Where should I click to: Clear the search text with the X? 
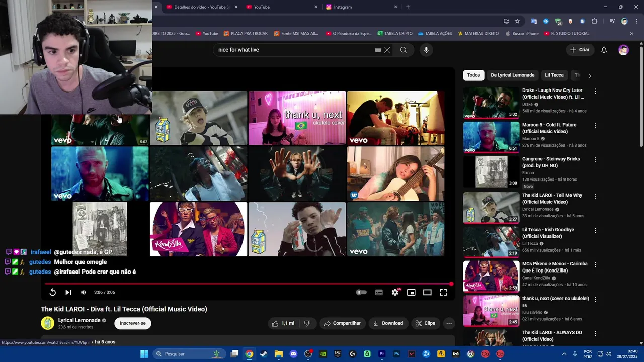[387, 50]
